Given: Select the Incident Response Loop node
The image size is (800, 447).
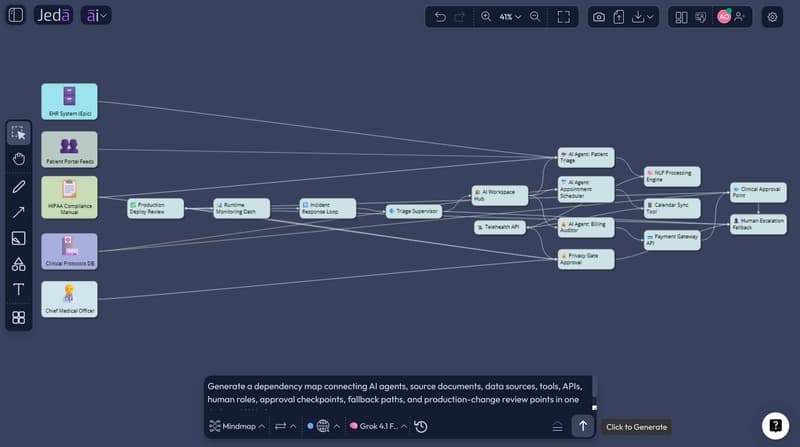Looking at the screenshot, I should click(x=328, y=208).
